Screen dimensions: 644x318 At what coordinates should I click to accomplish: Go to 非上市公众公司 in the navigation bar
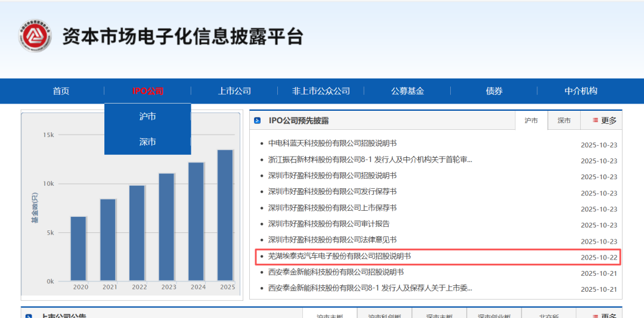point(321,91)
